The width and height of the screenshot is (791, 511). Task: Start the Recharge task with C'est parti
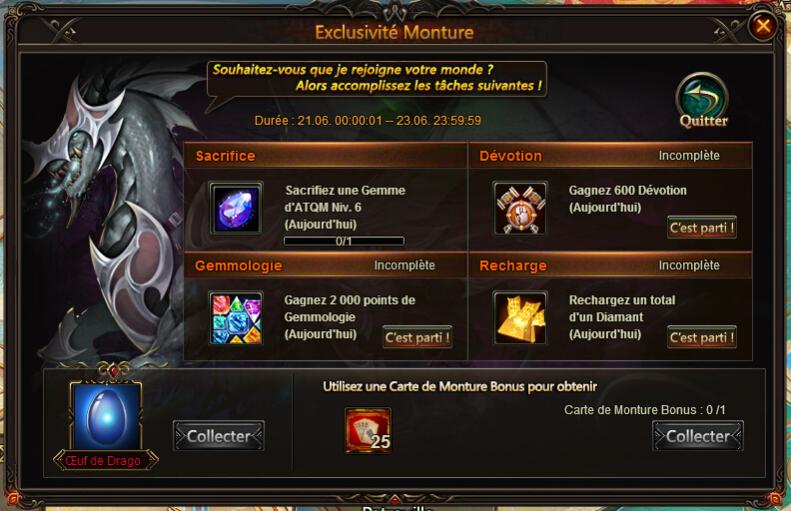[x=702, y=337]
